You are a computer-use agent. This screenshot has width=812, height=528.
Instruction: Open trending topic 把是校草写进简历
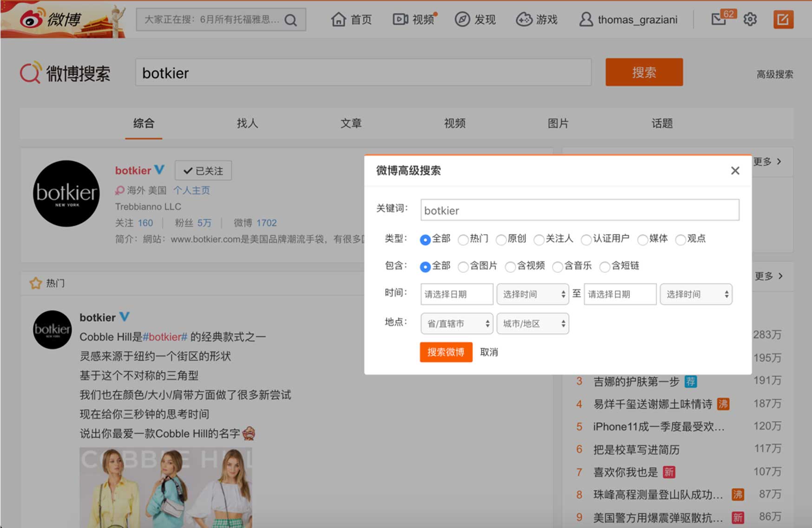[636, 449]
